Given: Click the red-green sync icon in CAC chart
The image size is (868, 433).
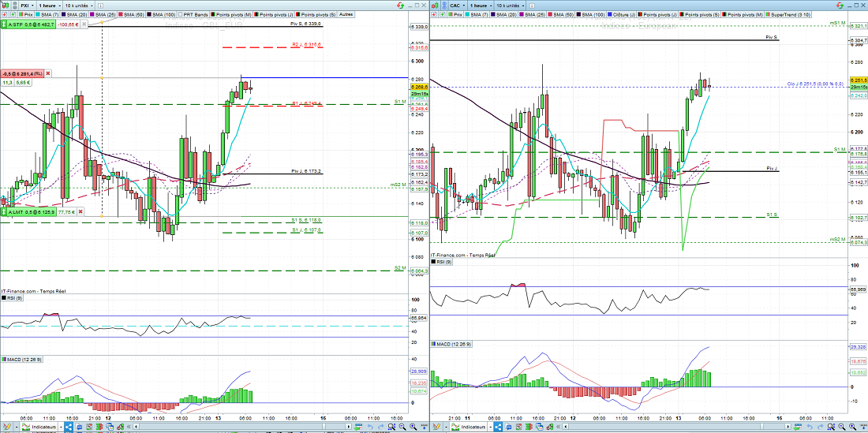Looking at the screenshot, I should point(840,6).
